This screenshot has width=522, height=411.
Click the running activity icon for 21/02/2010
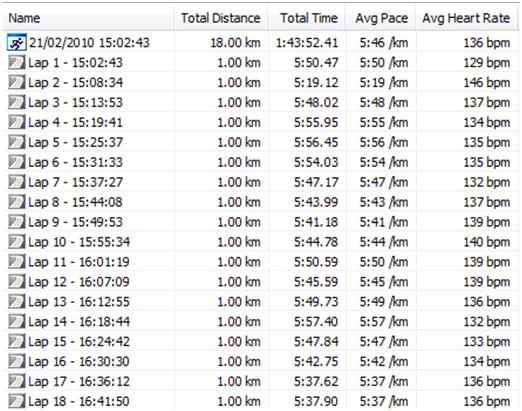[17, 42]
